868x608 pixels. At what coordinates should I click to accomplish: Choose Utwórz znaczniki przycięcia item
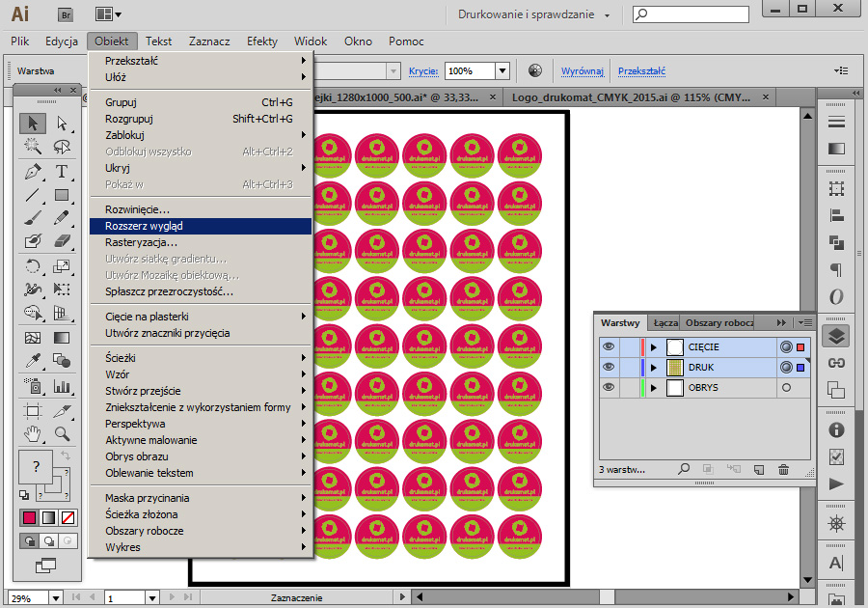[201, 333]
